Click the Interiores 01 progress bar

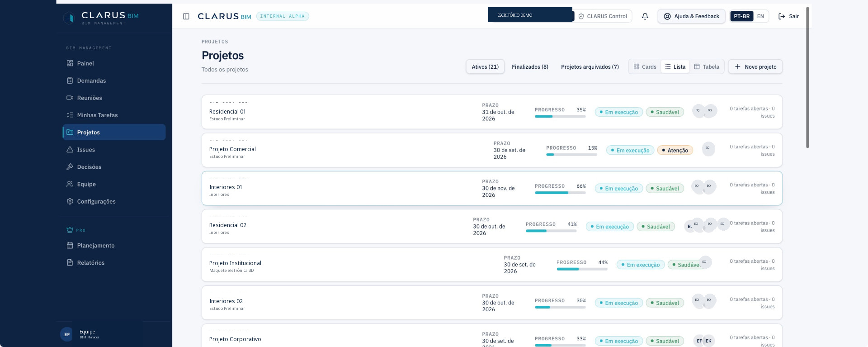click(560, 193)
